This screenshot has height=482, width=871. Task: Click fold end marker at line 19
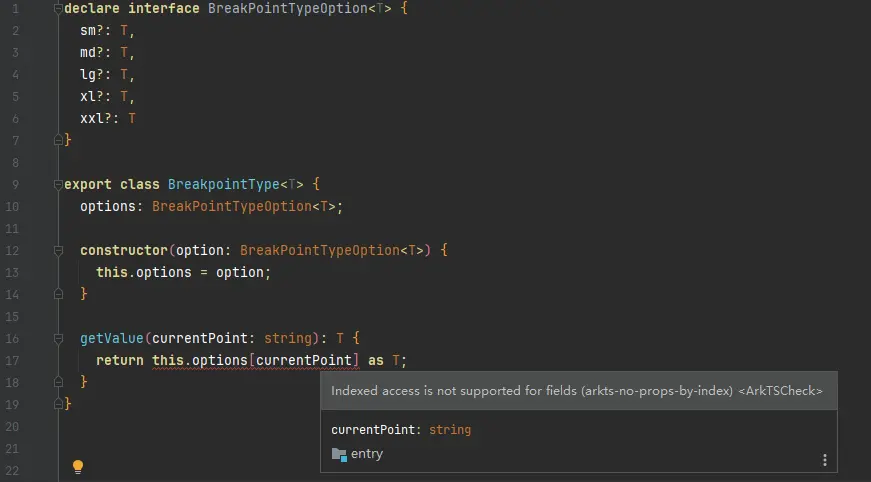pyautogui.click(x=58, y=404)
